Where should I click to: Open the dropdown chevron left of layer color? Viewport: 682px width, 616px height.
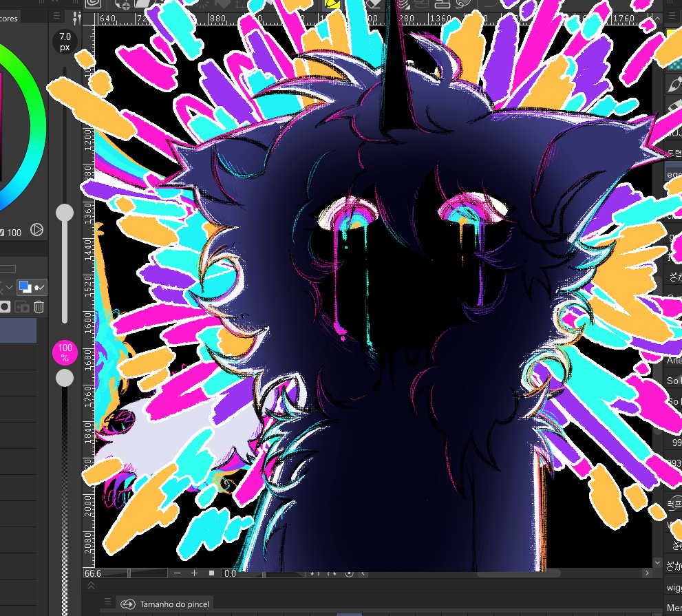[x=9, y=287]
